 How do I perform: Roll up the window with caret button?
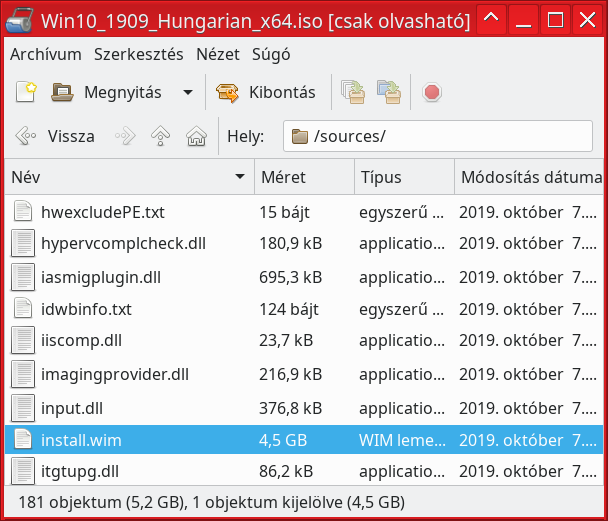491,19
